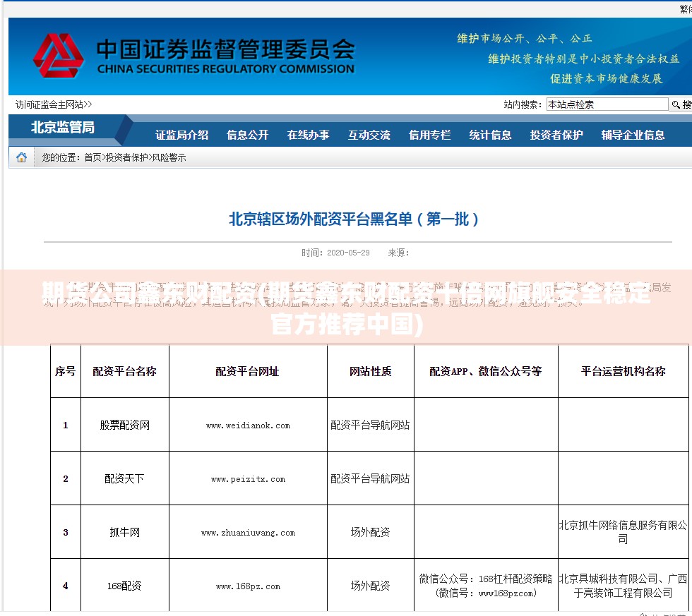Open 访问证监会主网站 link
Viewport: 692px width, 616px height.
(54, 104)
